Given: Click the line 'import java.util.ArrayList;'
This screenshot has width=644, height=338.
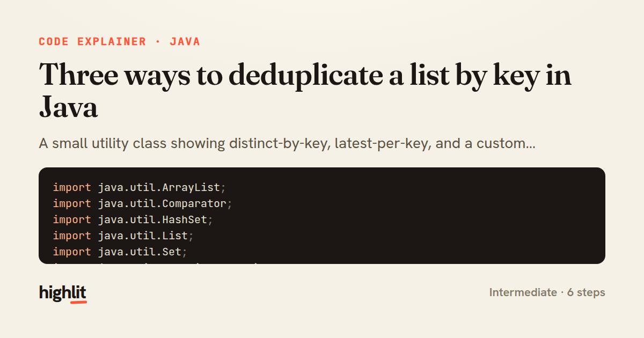Looking at the screenshot, I should pyautogui.click(x=140, y=187).
